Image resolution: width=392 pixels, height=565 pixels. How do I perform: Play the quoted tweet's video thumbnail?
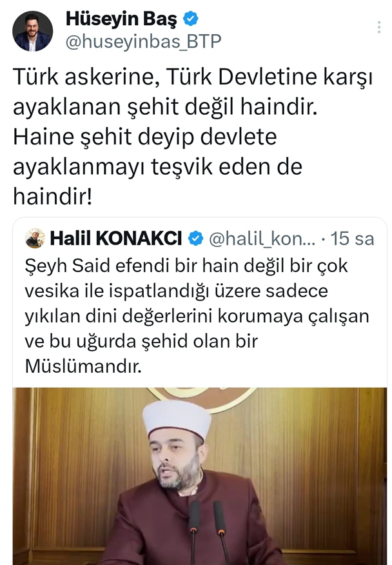(x=200, y=476)
